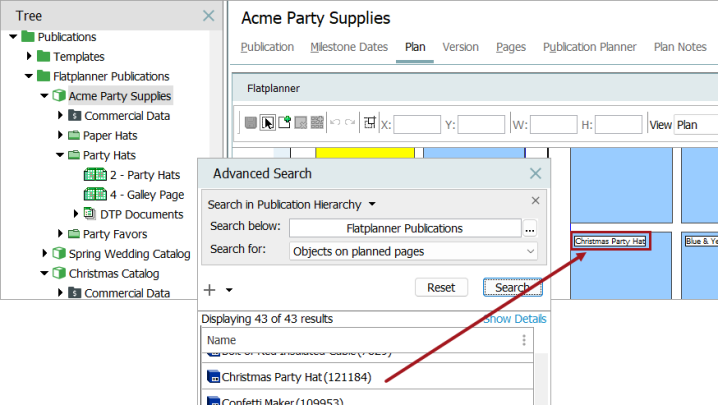This screenshot has width=718, height=405.
Task: Click the add new frame icon
Action: point(284,122)
